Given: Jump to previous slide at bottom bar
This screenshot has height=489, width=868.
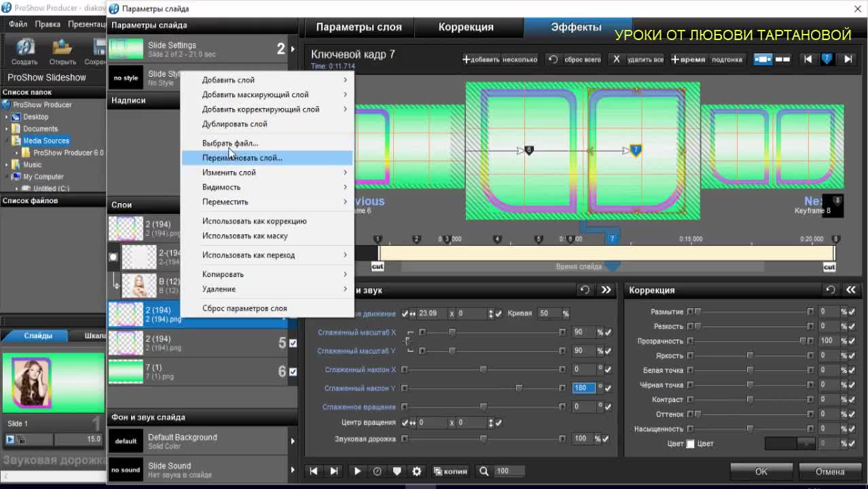Looking at the screenshot, I should tap(314, 471).
